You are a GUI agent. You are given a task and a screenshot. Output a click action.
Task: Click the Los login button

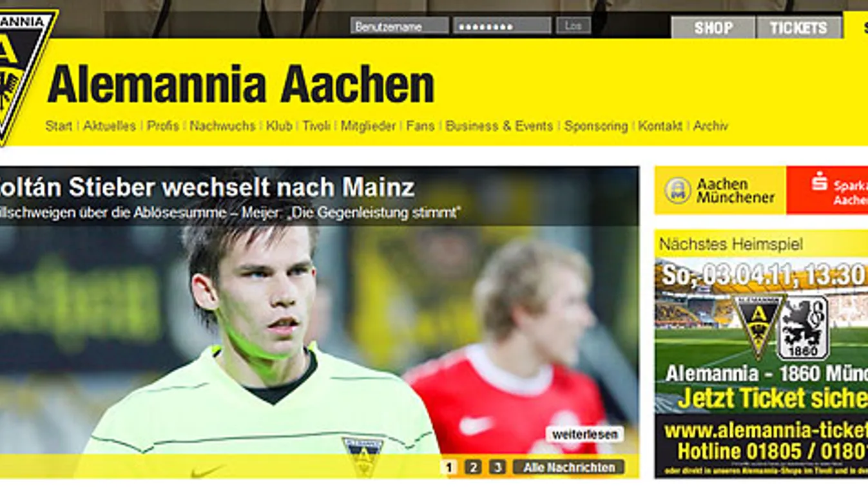pyautogui.click(x=574, y=26)
